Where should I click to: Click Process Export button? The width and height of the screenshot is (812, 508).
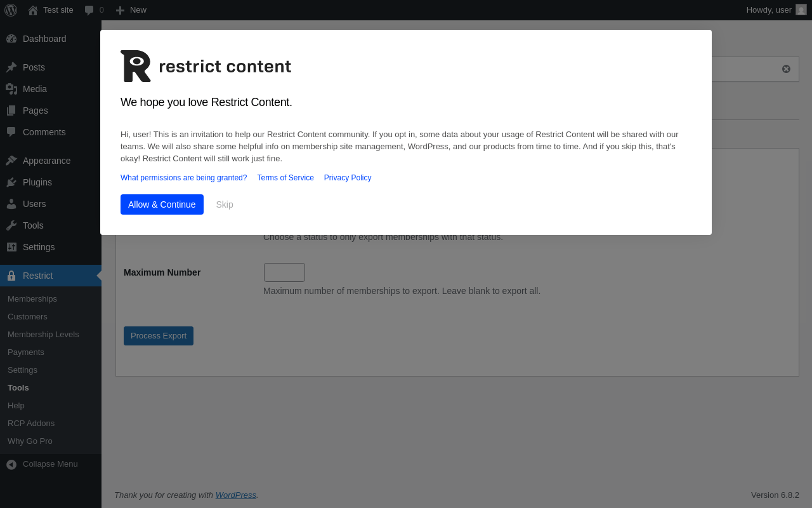[x=159, y=336]
